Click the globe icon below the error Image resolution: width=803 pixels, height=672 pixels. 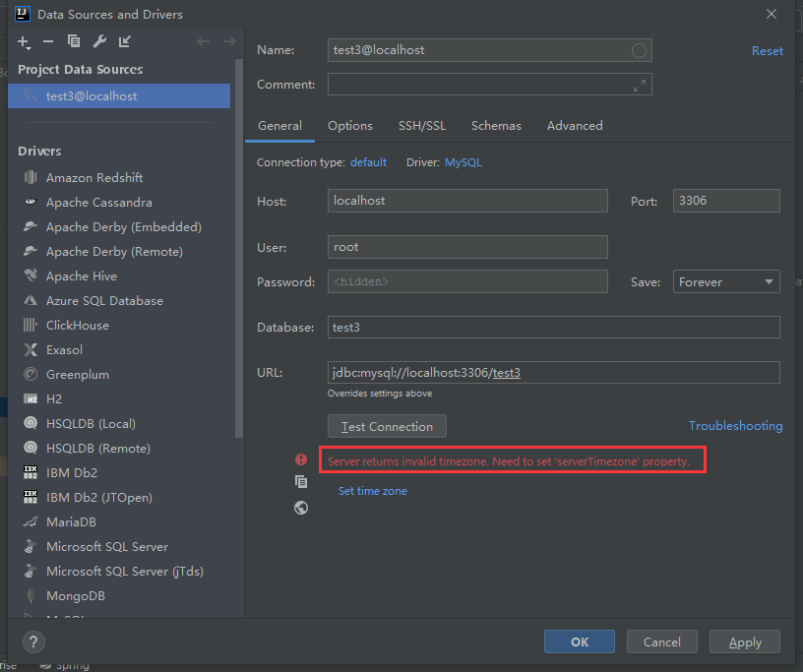click(301, 508)
